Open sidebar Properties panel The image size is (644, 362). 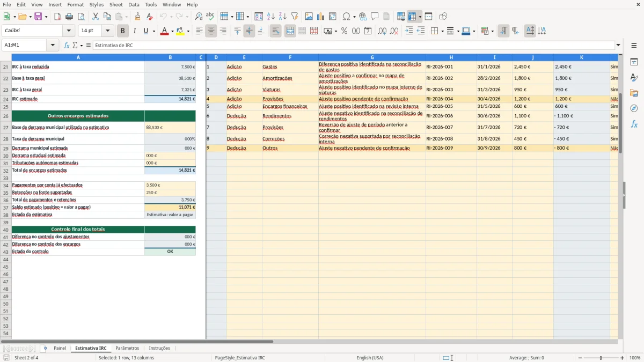634,62
